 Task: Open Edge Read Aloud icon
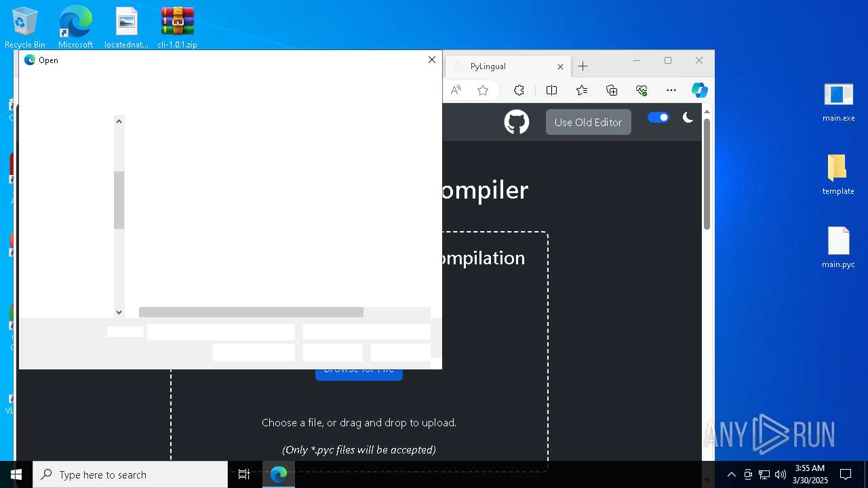[456, 90]
